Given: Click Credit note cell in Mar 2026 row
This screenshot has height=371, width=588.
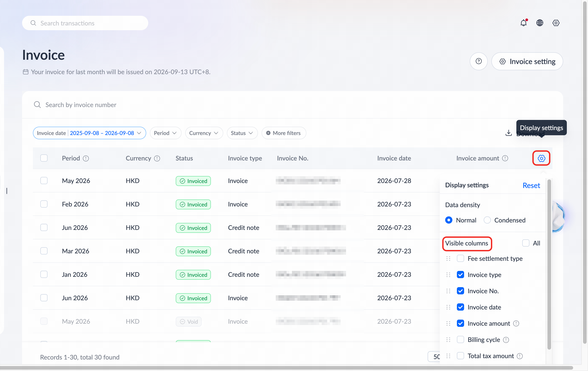Looking at the screenshot, I should point(244,251).
